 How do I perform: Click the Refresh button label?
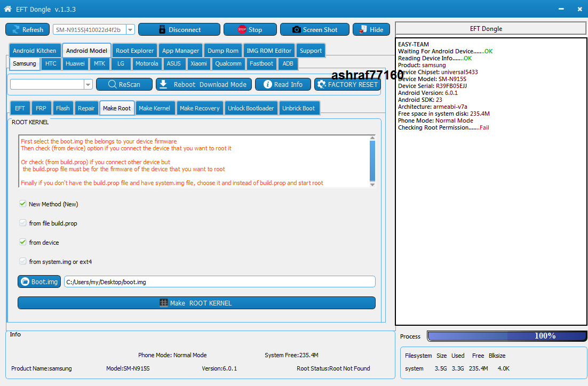[x=33, y=30]
